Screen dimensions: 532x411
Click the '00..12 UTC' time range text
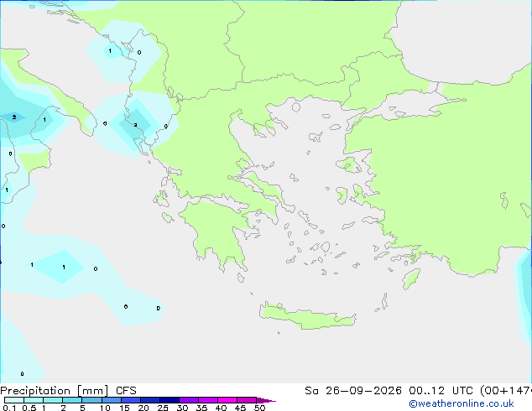pyautogui.click(x=441, y=391)
